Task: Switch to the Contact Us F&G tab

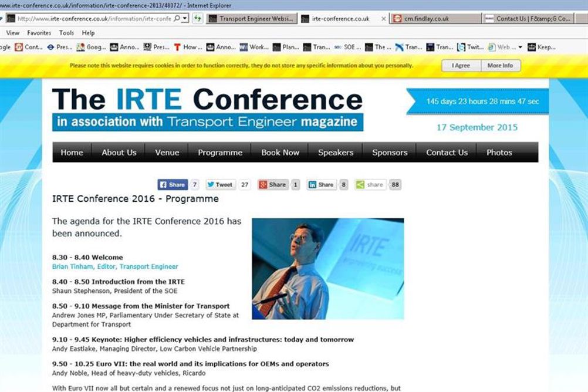Action: coord(528,18)
